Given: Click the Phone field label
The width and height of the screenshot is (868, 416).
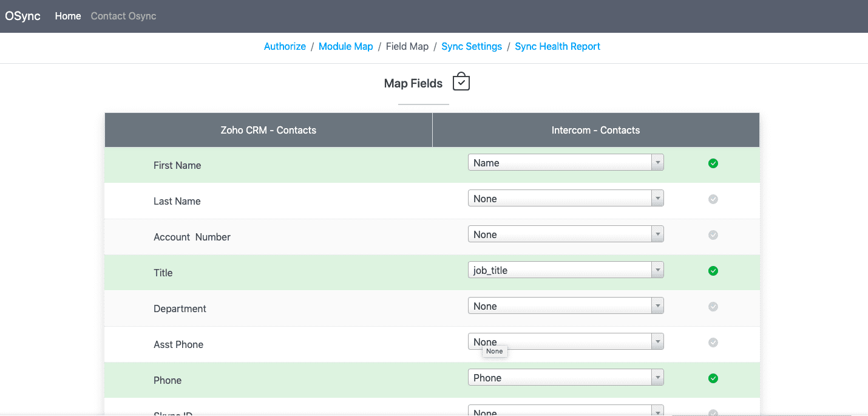Looking at the screenshot, I should (168, 380).
